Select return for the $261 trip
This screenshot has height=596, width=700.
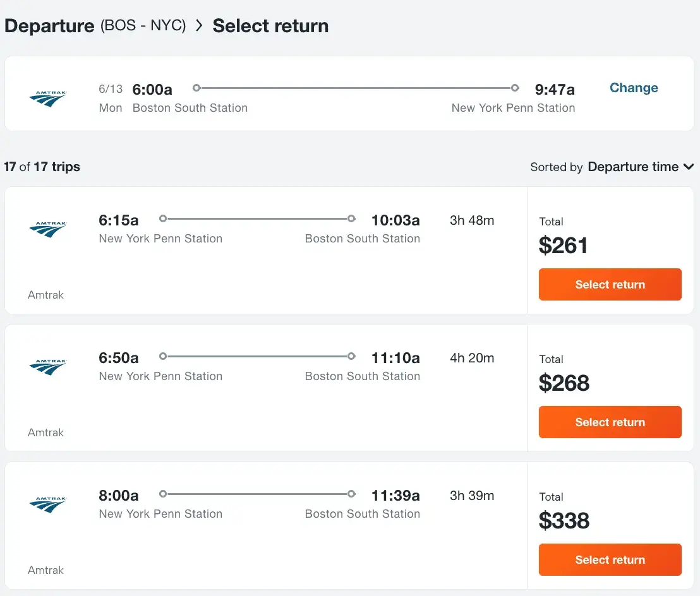pyautogui.click(x=610, y=284)
